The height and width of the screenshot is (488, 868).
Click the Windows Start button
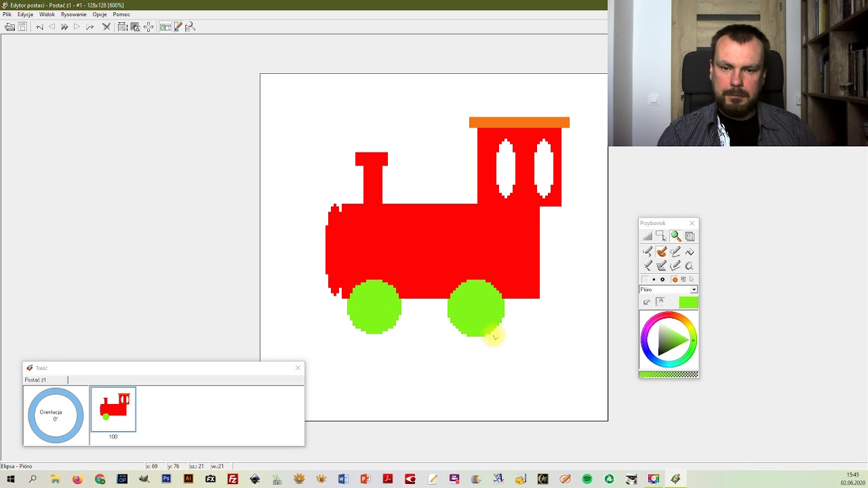click(x=11, y=479)
